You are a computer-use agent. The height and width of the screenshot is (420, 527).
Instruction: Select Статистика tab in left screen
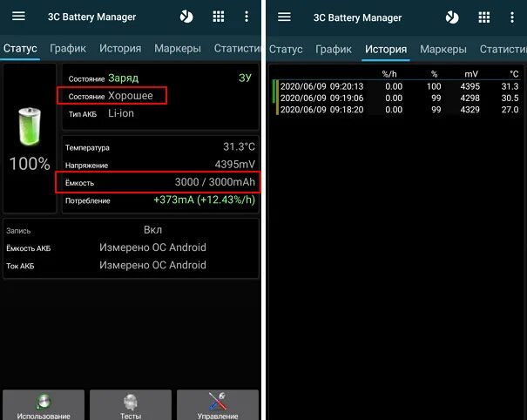click(x=237, y=49)
